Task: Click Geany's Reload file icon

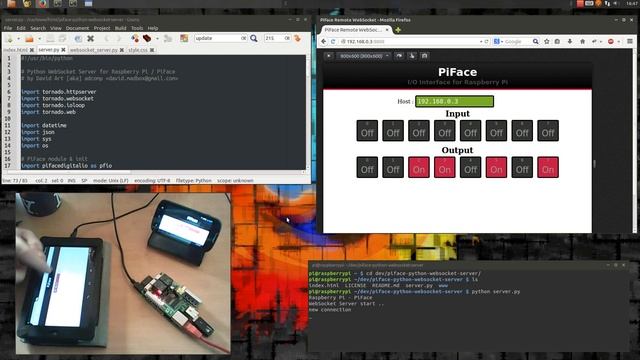Action: (x=78, y=38)
